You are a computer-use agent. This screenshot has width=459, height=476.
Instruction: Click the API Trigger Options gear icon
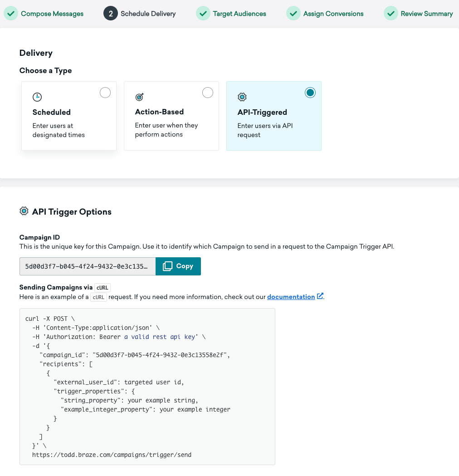click(x=24, y=211)
